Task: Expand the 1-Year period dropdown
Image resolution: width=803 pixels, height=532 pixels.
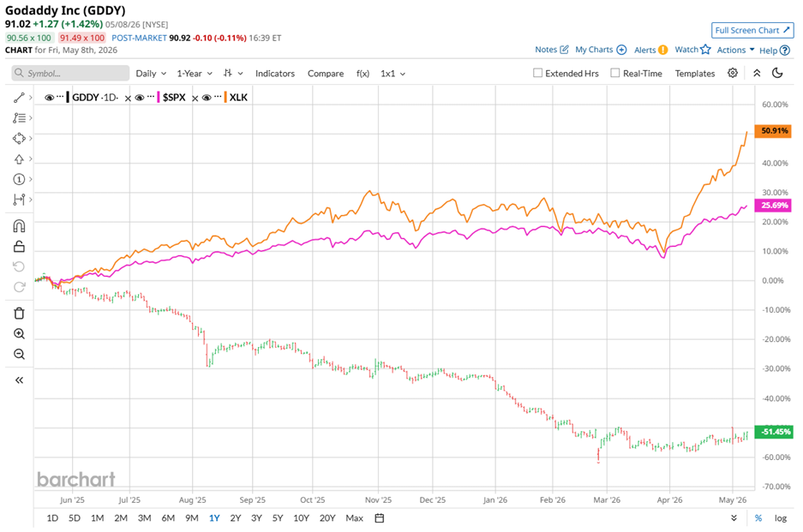Action: (195, 74)
